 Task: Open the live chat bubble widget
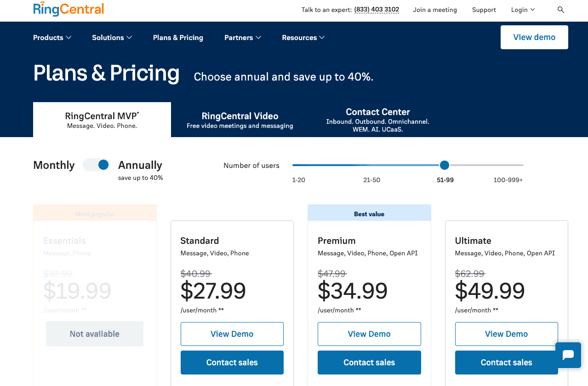(568, 355)
